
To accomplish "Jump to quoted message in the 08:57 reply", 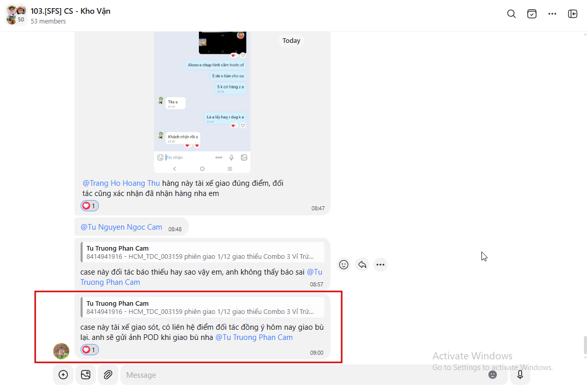I will pyautogui.click(x=202, y=252).
